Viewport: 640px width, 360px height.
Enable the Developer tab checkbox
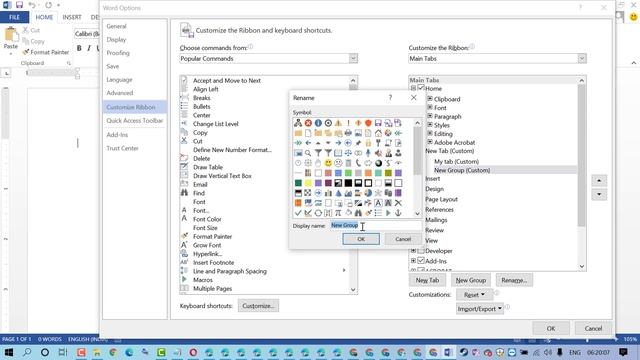click(421, 251)
